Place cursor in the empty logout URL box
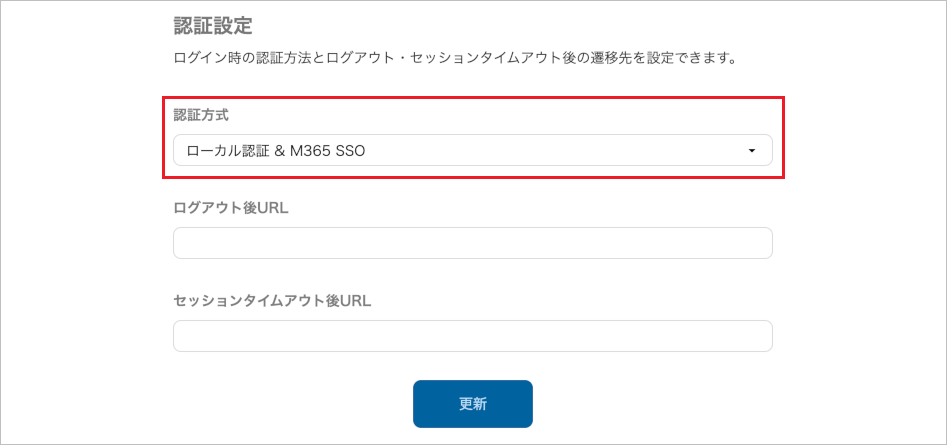947x445 pixels. [x=472, y=243]
